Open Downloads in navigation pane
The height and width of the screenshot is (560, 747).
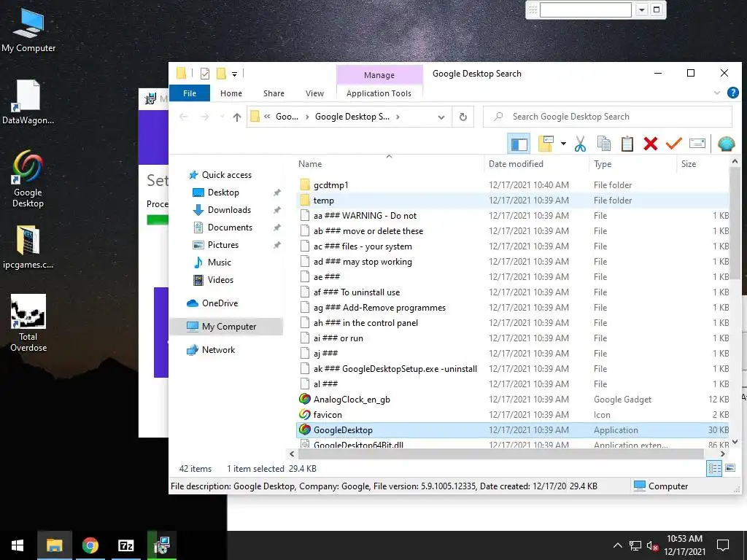pyautogui.click(x=229, y=210)
